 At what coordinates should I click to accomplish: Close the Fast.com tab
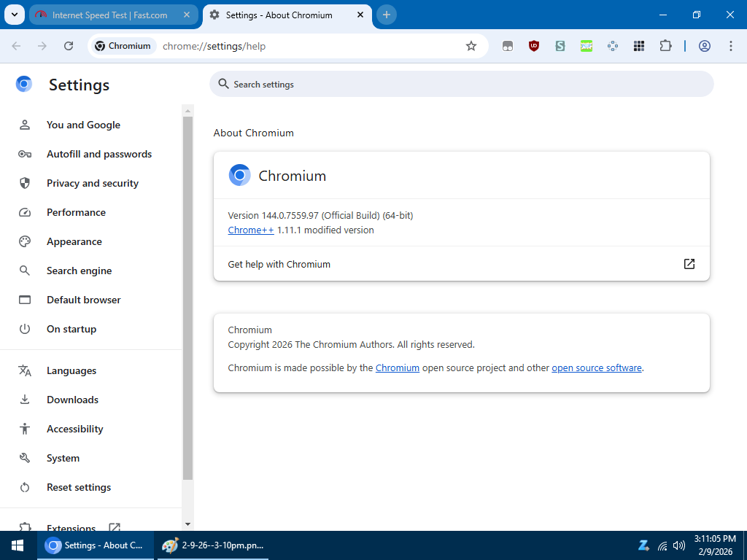point(187,15)
